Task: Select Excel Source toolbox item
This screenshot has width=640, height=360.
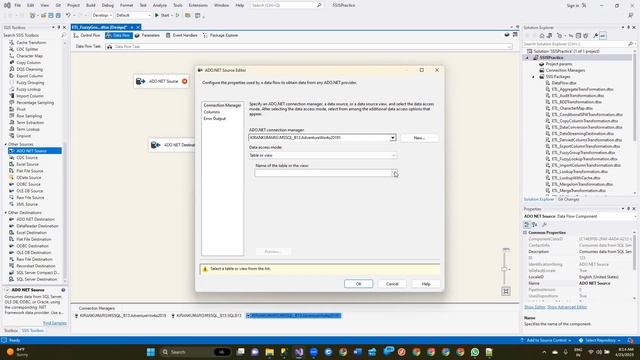Action: click(x=27, y=164)
